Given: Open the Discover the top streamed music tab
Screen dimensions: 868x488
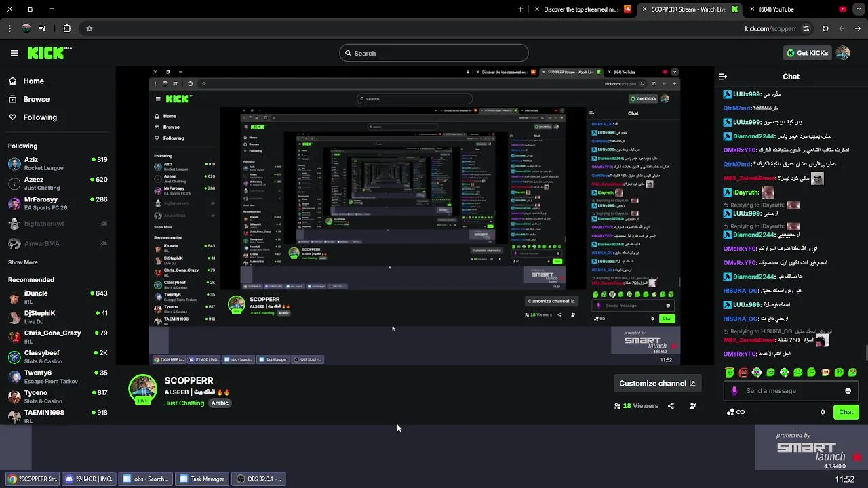Looking at the screenshot, I should tap(583, 9).
